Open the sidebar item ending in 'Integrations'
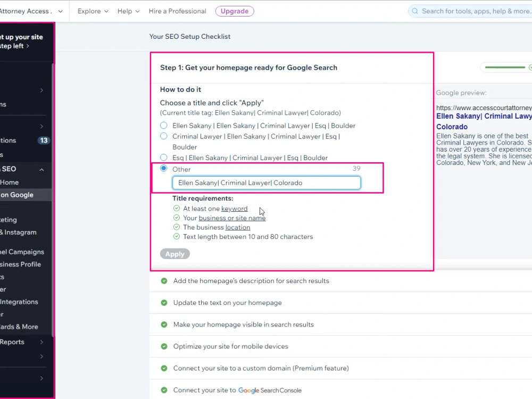 click(x=19, y=302)
